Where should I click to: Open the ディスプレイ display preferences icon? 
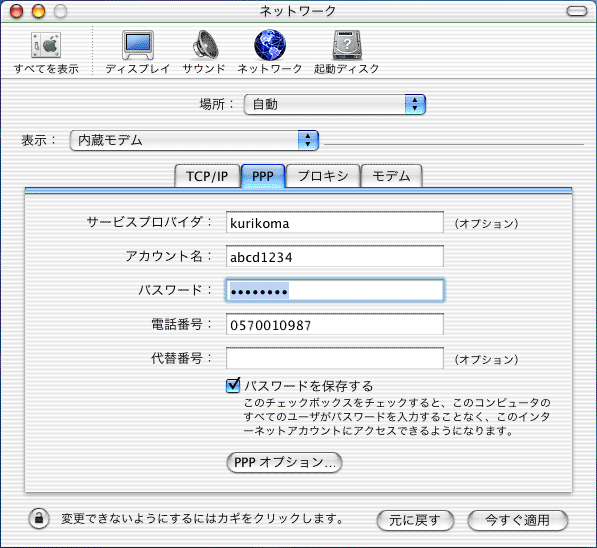pyautogui.click(x=138, y=46)
